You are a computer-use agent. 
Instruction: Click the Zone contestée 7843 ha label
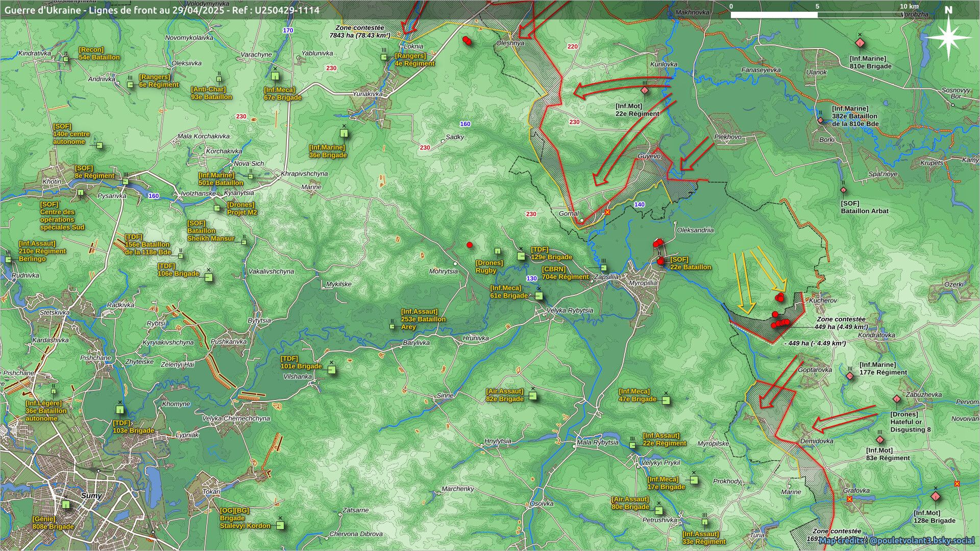pos(359,32)
